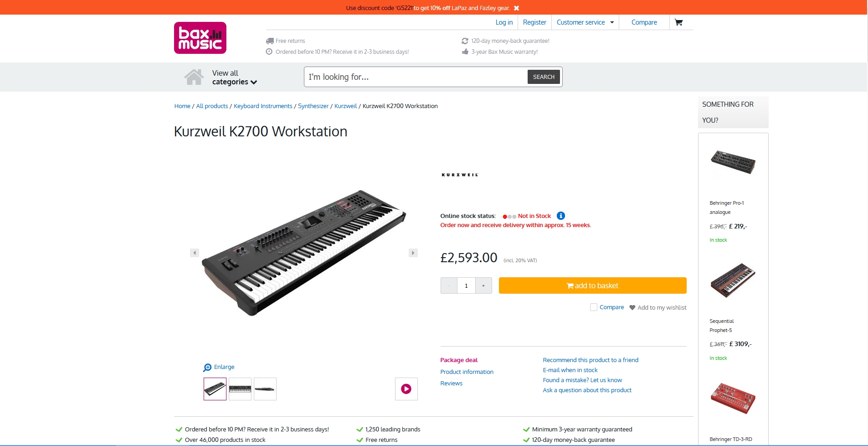Screen dimensions: 868x446
Task: Expand View all categories menu
Action: [234, 78]
